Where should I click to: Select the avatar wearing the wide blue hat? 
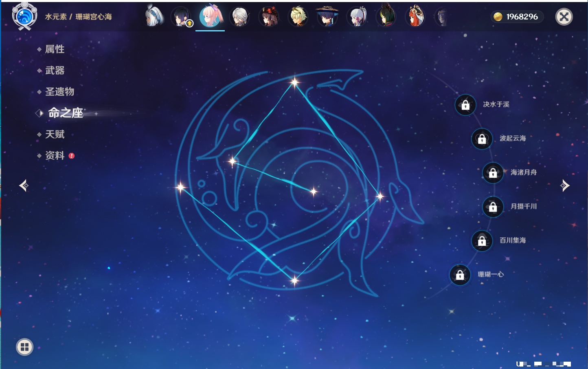pos(327,17)
